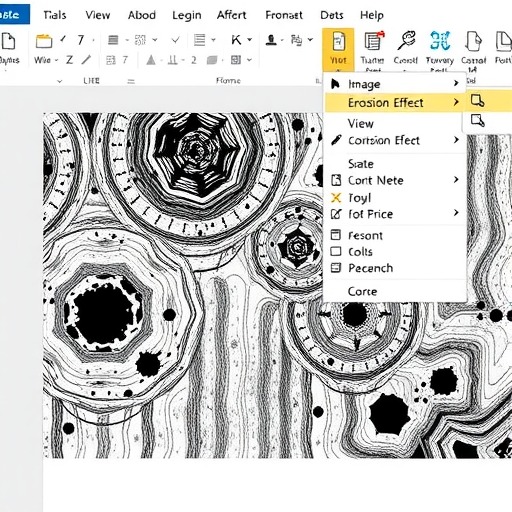This screenshot has width=512, height=512.
Task: Click the K icon in ribbon
Action: (236, 40)
